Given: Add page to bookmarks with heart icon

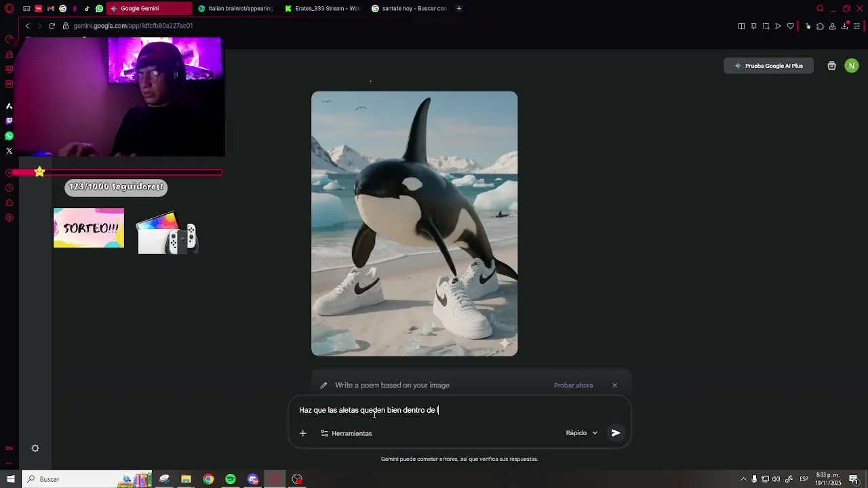Looking at the screenshot, I should [x=790, y=26].
